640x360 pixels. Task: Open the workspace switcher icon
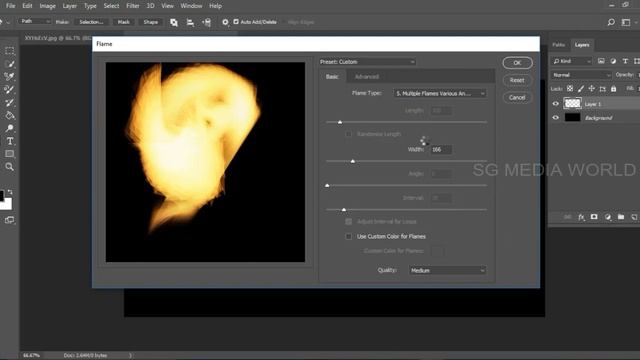[x=626, y=22]
